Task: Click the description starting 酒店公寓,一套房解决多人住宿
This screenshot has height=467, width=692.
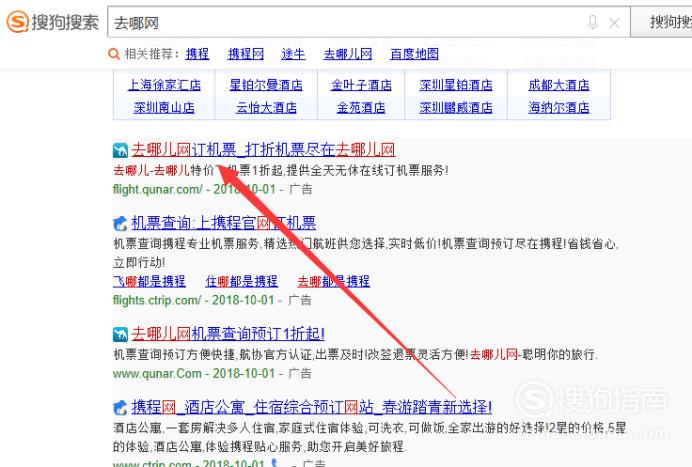Action: tap(369, 437)
